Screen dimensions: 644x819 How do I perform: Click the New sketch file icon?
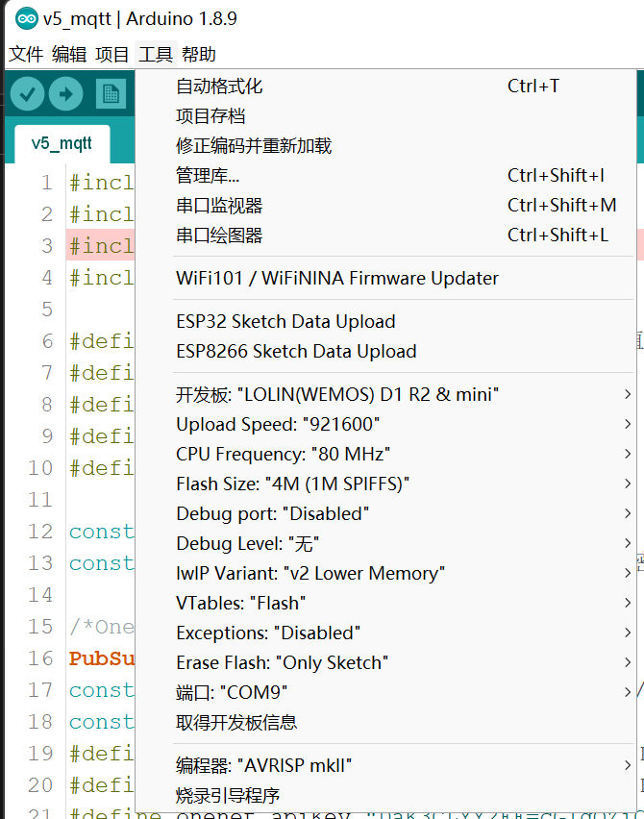click(x=111, y=94)
